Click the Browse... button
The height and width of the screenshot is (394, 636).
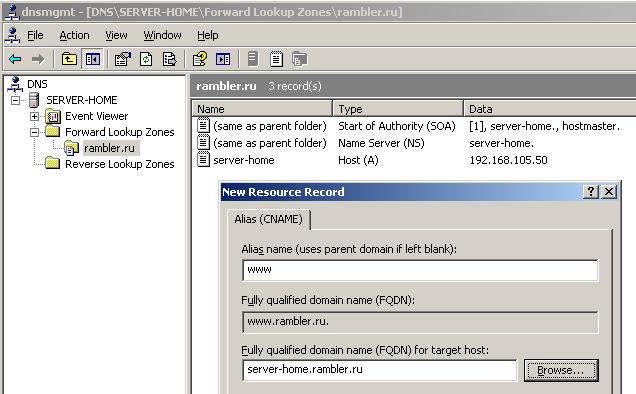pos(561,370)
